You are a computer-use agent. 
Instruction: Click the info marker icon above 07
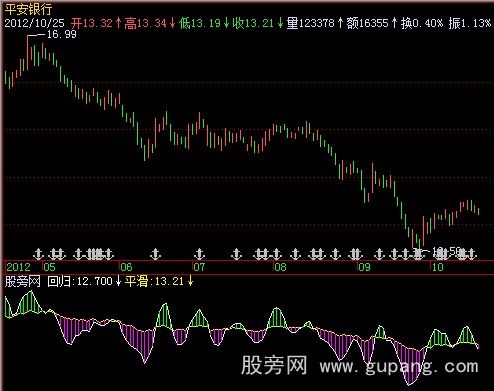[x=199, y=254]
